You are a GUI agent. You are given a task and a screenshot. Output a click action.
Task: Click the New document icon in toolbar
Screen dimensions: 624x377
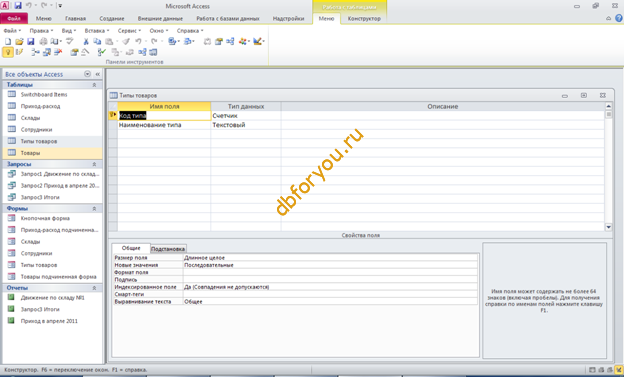coord(8,41)
